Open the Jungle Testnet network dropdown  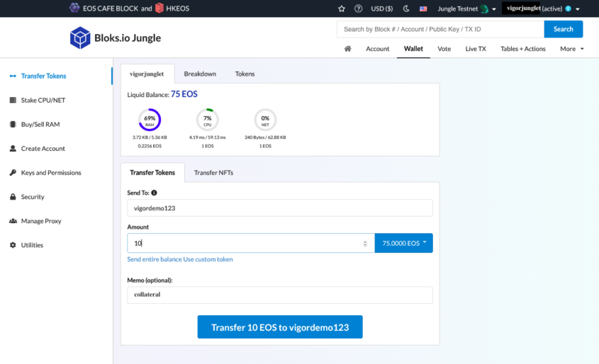pos(466,8)
